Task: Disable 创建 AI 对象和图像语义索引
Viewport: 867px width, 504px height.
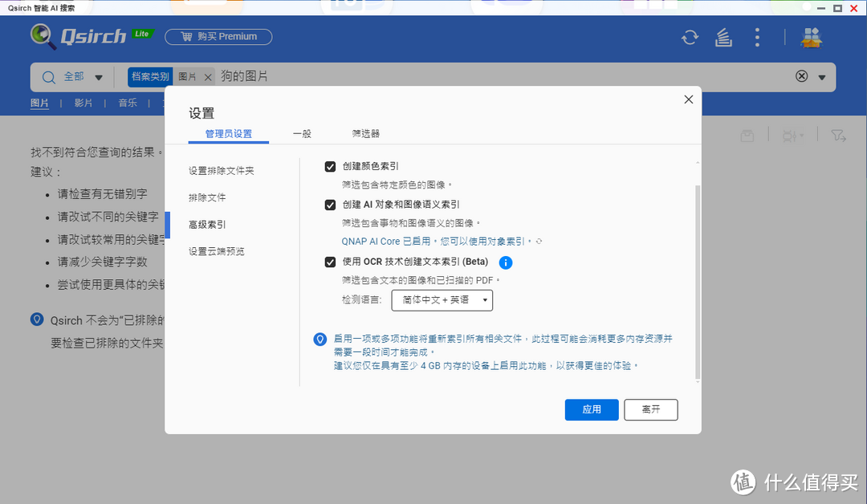Action: coord(330,205)
